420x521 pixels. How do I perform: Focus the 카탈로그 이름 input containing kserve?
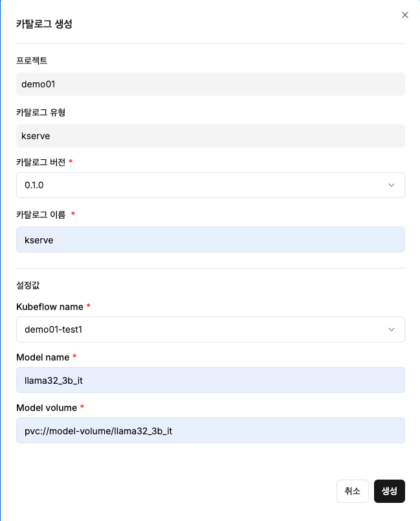[210, 239]
